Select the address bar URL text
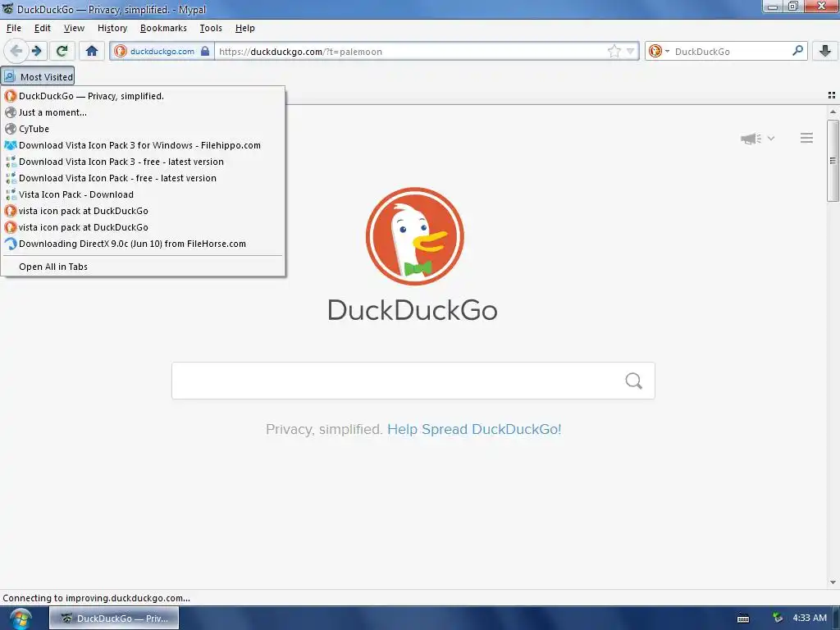Screen dimensions: 840x630 (300, 52)
